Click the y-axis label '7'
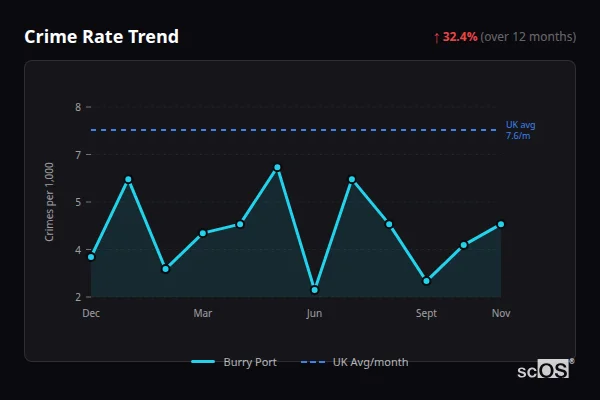The height and width of the screenshot is (400, 600). pos(78,155)
